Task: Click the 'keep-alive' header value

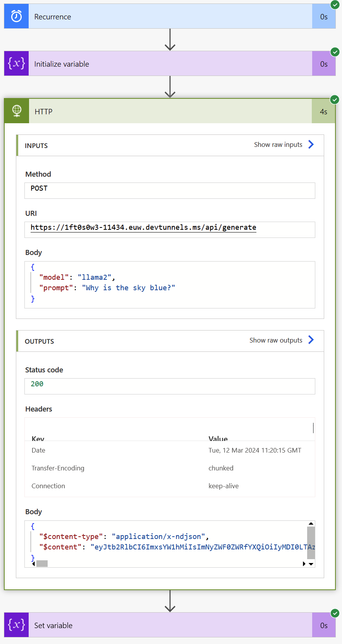Action: [223, 486]
